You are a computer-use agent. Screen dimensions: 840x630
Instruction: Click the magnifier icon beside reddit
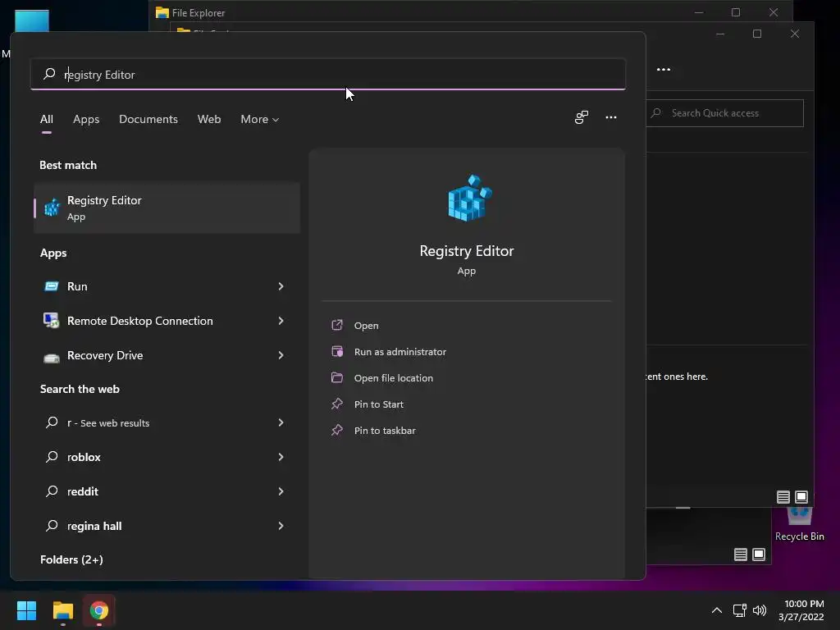tap(52, 491)
